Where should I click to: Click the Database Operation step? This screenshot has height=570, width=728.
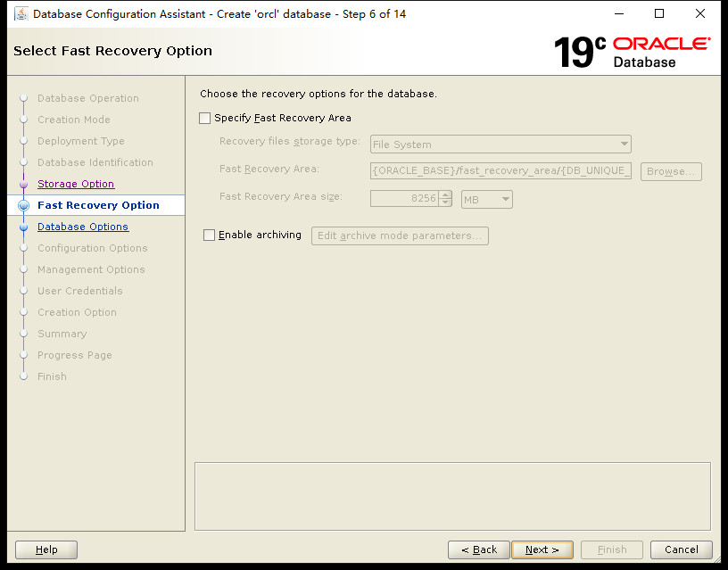point(88,98)
